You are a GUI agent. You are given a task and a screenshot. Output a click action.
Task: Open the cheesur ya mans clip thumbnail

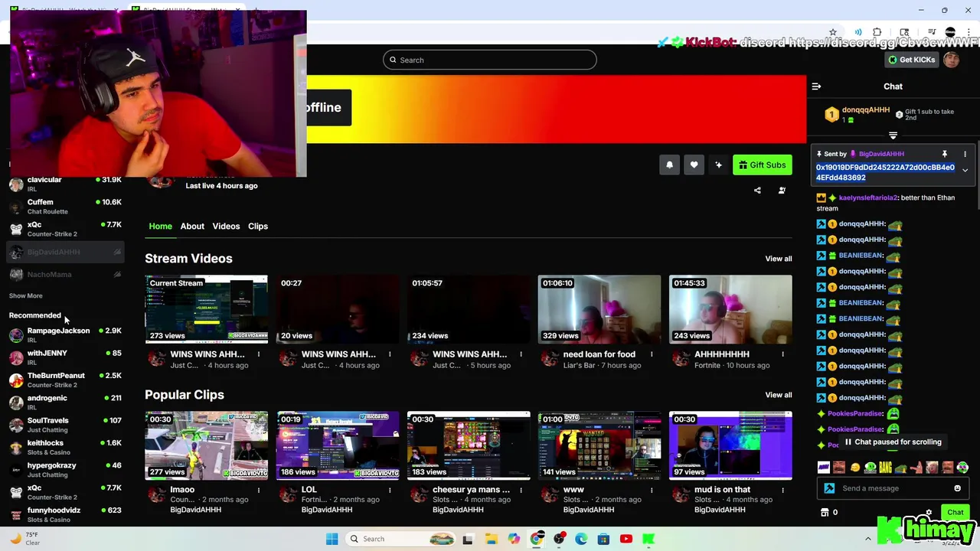click(469, 445)
